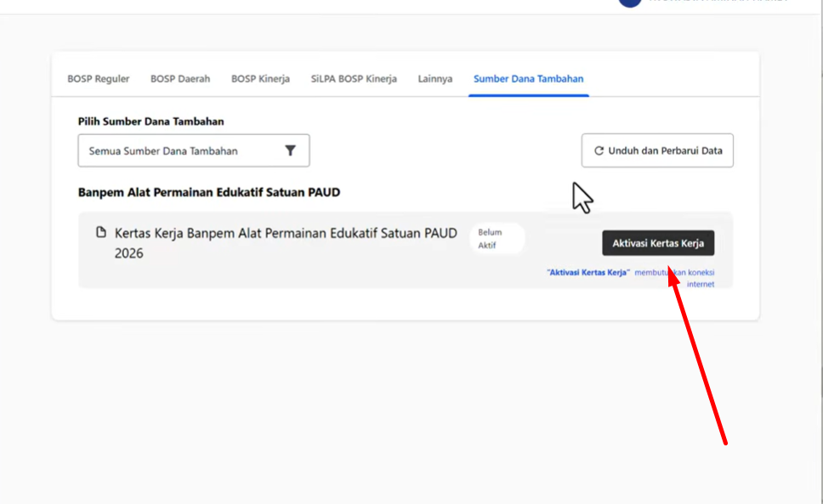Click the filter funnel icon
This screenshot has width=823, height=504.
(x=290, y=150)
